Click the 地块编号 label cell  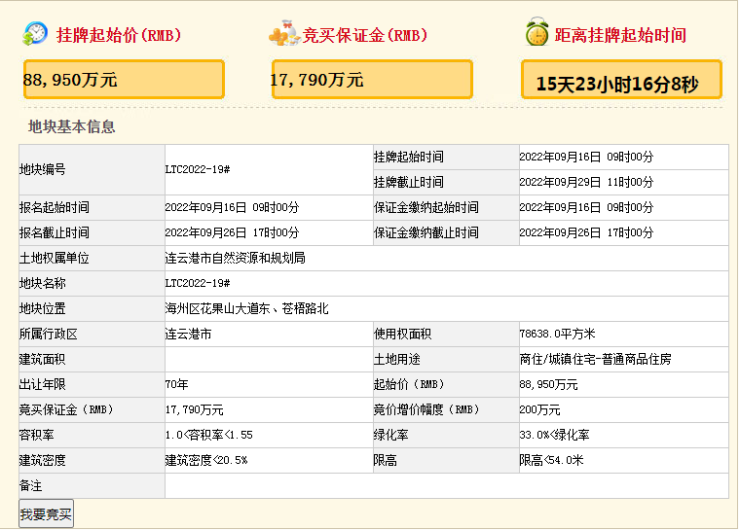coord(92,170)
